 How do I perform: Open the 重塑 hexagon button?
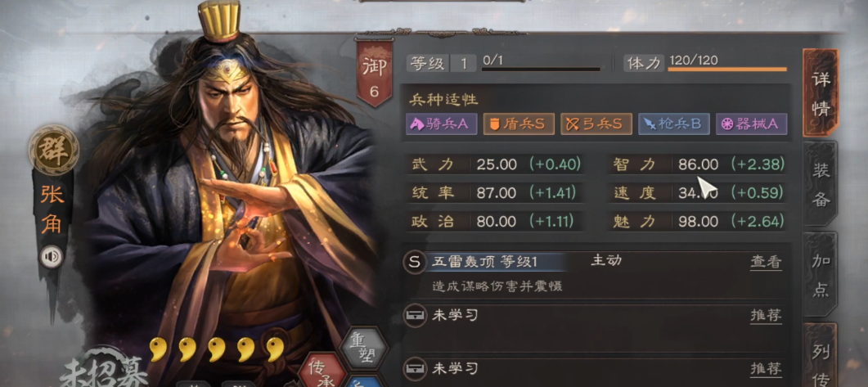click(x=362, y=349)
